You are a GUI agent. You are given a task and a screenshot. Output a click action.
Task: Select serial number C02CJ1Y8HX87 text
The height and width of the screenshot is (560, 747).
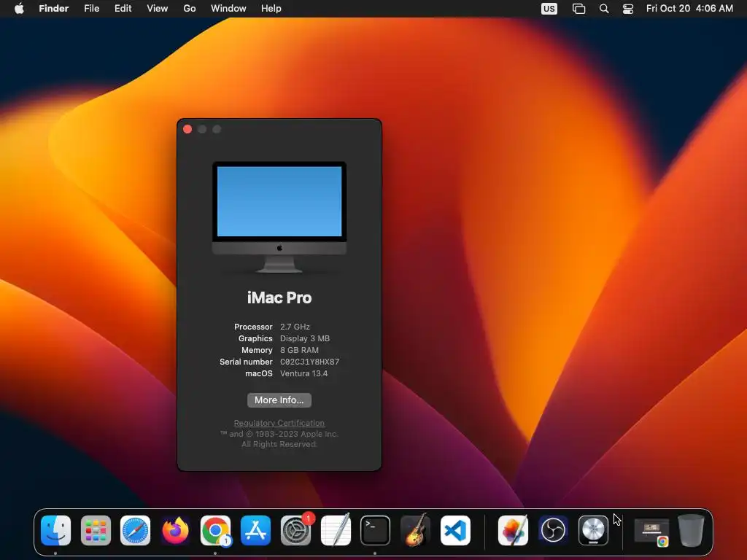pyautogui.click(x=309, y=362)
